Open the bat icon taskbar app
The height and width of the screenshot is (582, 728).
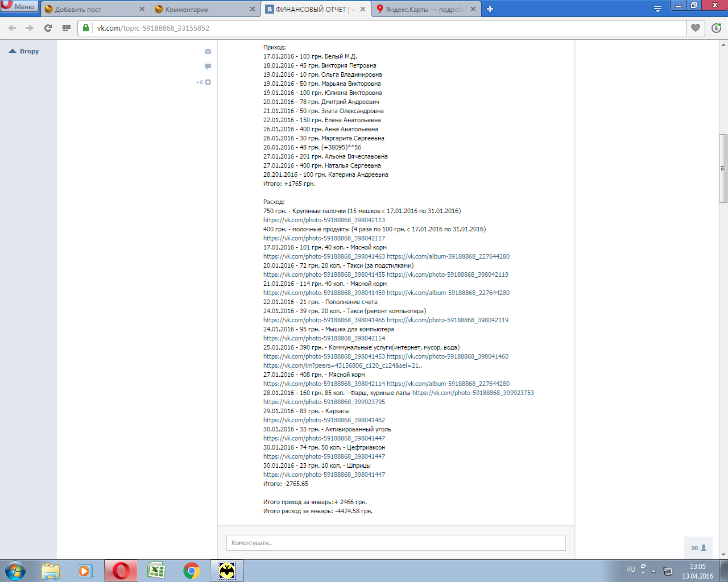[227, 571]
